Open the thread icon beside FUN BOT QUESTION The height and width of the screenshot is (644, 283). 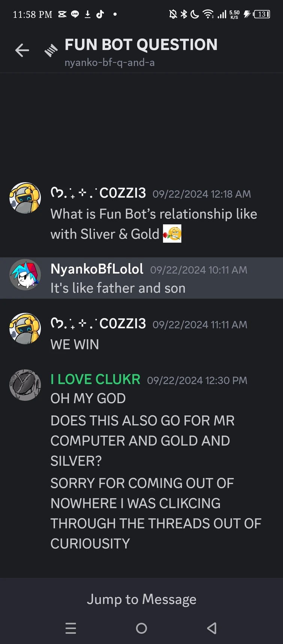pos(51,50)
